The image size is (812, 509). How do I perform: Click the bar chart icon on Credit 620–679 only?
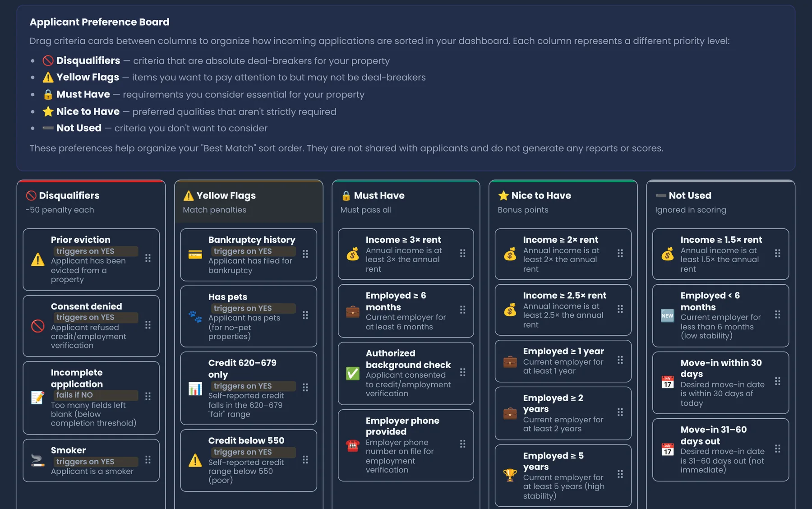point(195,388)
